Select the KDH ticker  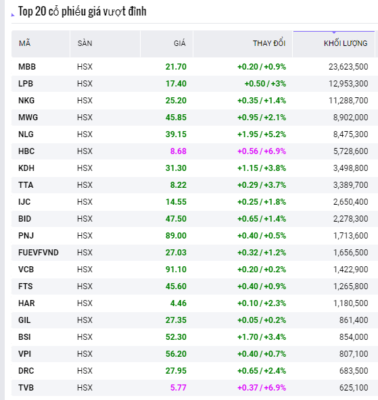click(26, 168)
